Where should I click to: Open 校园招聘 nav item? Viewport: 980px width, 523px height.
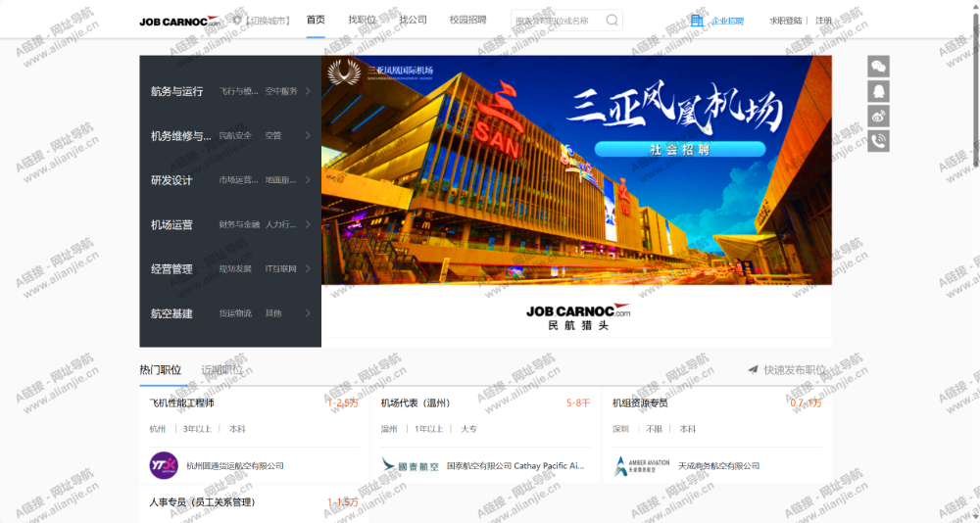(467, 20)
